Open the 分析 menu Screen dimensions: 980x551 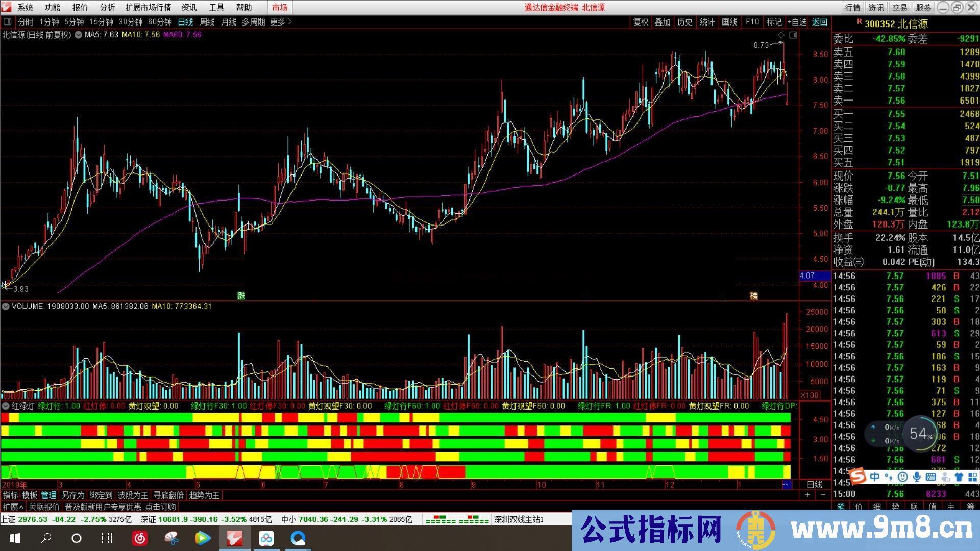[107, 7]
